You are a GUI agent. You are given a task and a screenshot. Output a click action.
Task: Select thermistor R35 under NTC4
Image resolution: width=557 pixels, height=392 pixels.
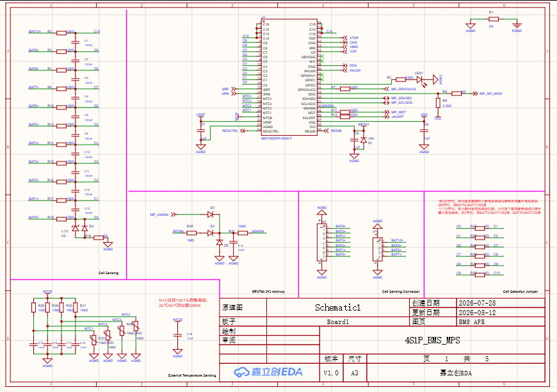(136, 326)
